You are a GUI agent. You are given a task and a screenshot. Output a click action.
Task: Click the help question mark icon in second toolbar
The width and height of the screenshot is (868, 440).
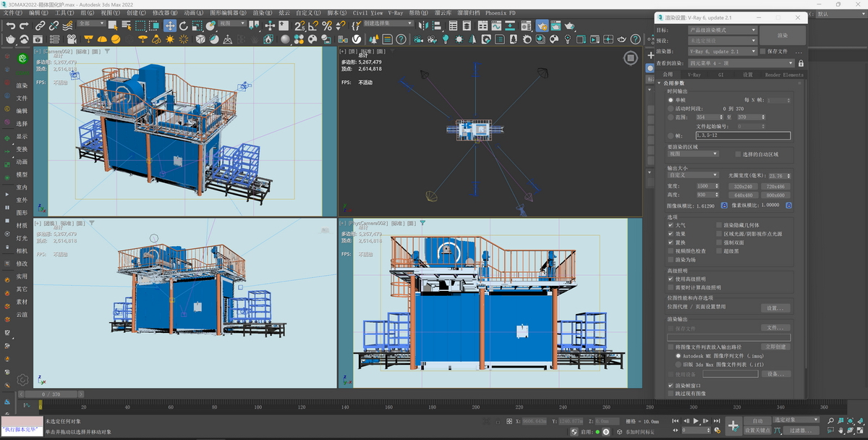click(401, 39)
